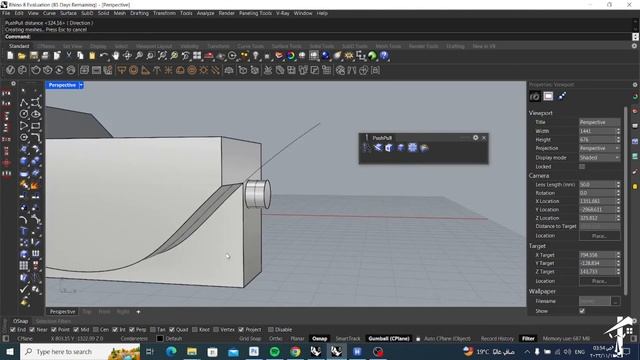Click the lock objects padlock icon
The image size is (640, 360).
[x=267, y=56]
